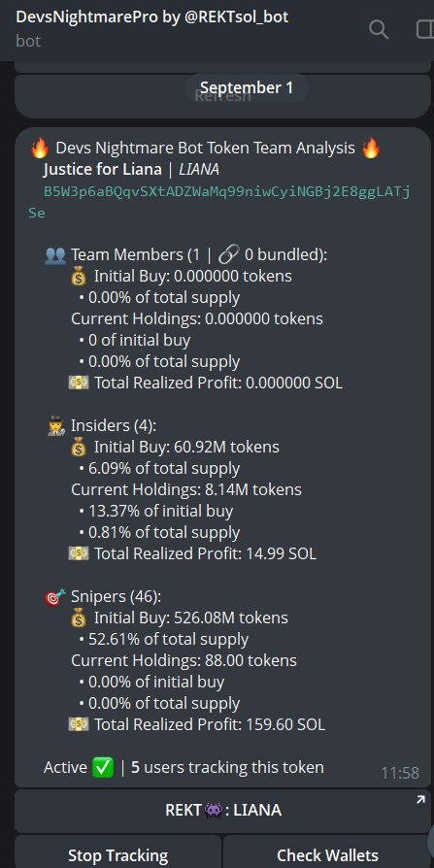Click the arrow icon on REKT button
This screenshot has height=868, width=434.
(420, 800)
